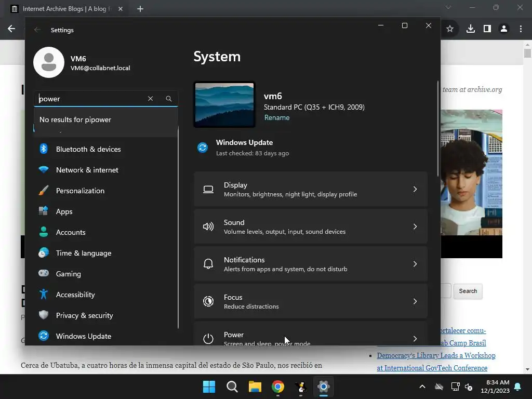Open Chrome downloads icon
This screenshot has width=532, height=399.
pyautogui.click(x=470, y=29)
